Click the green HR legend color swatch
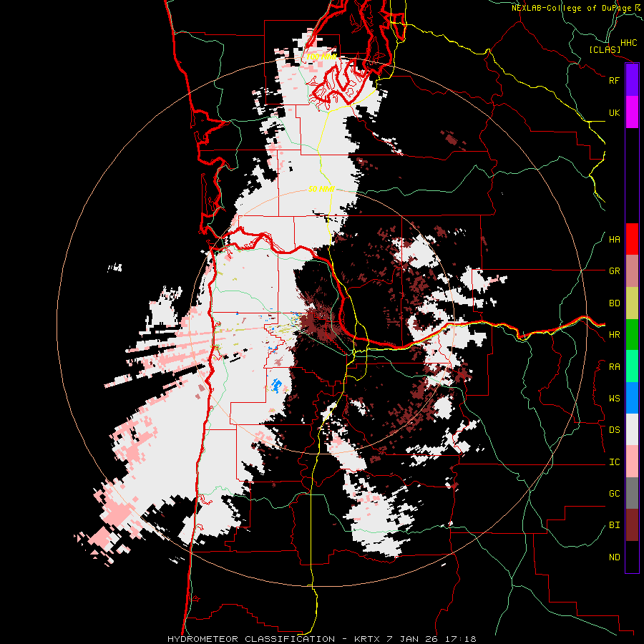 coord(632,335)
